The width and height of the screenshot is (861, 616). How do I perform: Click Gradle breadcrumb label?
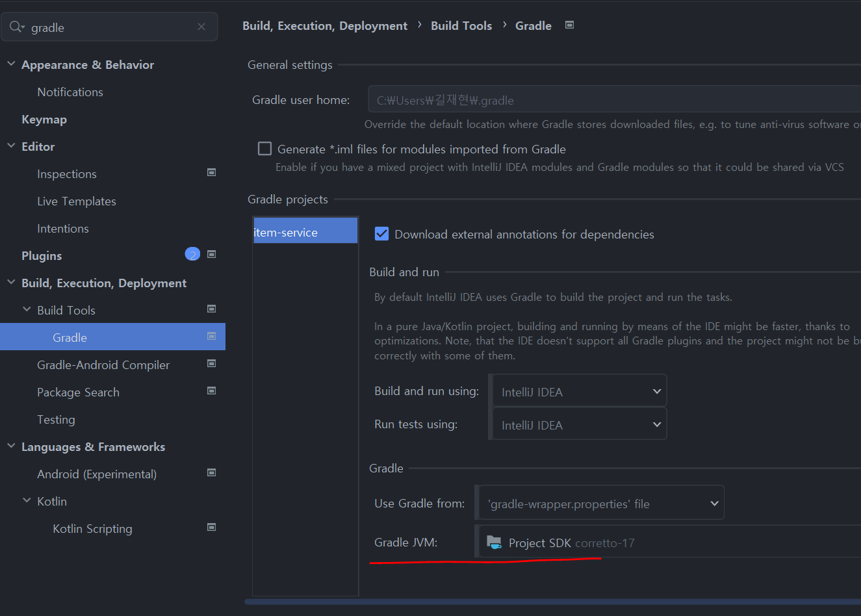click(533, 26)
